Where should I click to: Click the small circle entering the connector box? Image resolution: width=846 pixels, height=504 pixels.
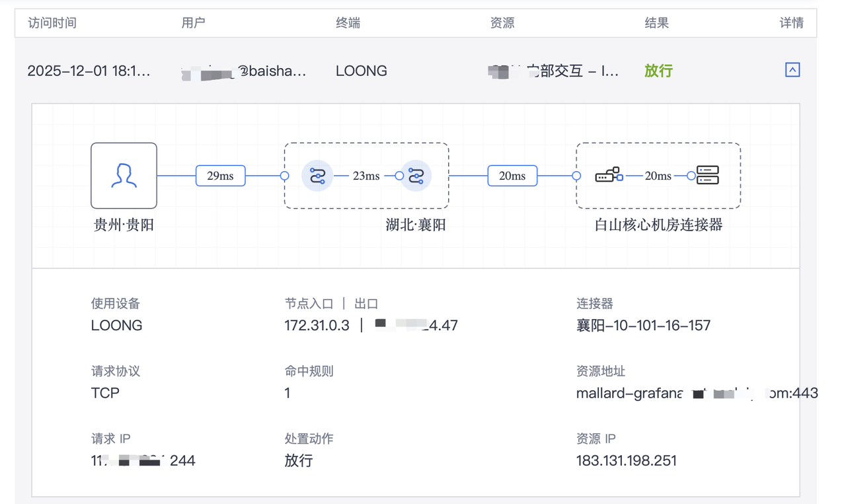576,176
